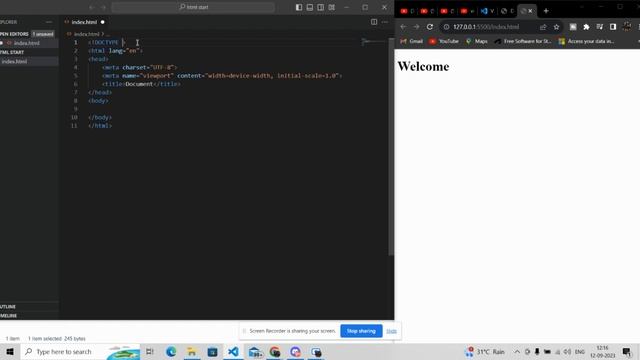Switch to the Visual Studio Code browser tab

(x=487, y=11)
